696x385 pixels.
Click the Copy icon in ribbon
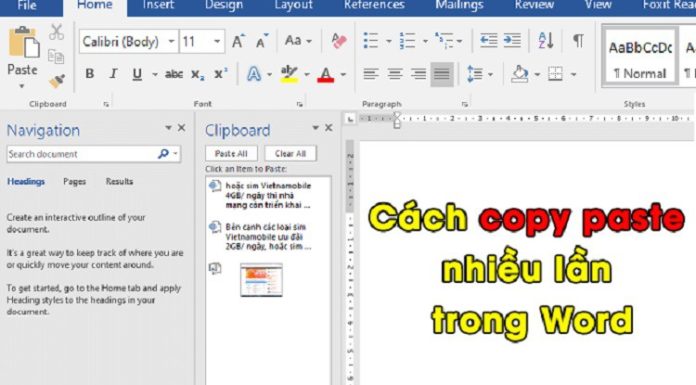point(56,56)
